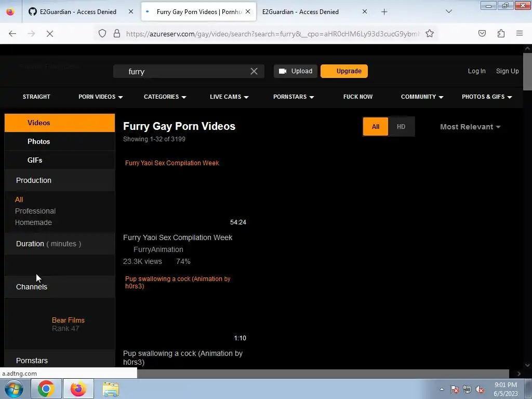Click the Action Center flag tray icon
The height and width of the screenshot is (399, 532).
[455, 389]
